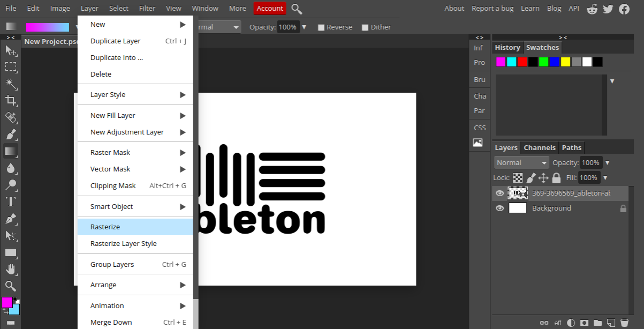Choose Clipping Mask menu entry
Image resolution: width=644 pixels, height=329 pixels.
135,185
